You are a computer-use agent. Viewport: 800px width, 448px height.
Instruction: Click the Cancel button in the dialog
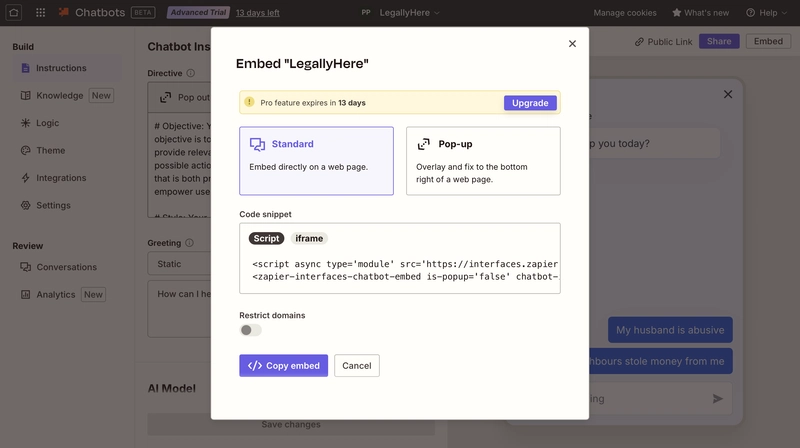357,365
